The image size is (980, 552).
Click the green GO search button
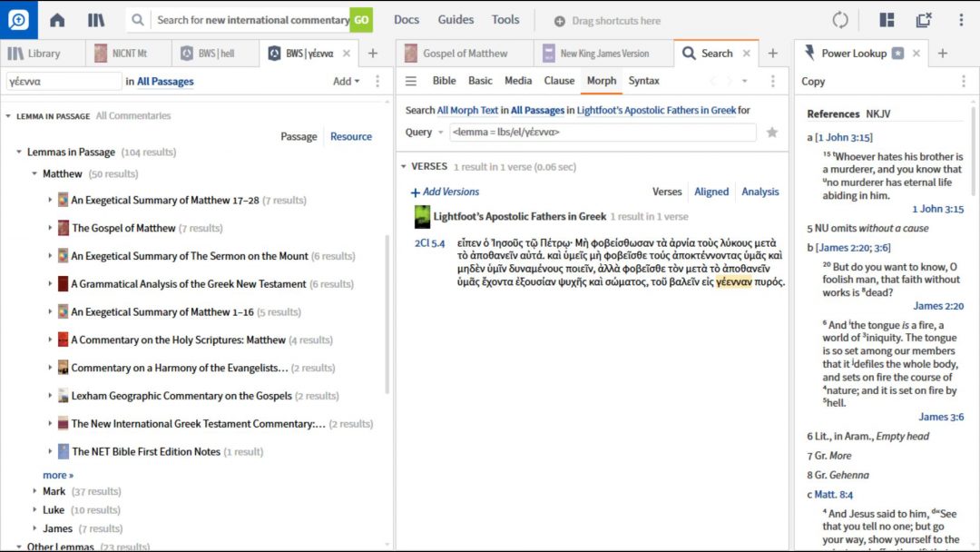click(x=361, y=20)
